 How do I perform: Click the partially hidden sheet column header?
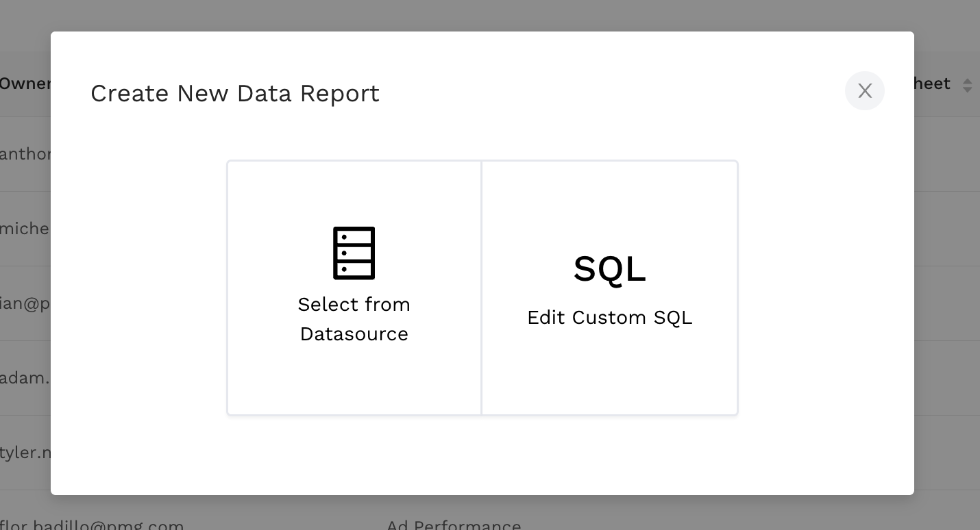pyautogui.click(x=933, y=84)
